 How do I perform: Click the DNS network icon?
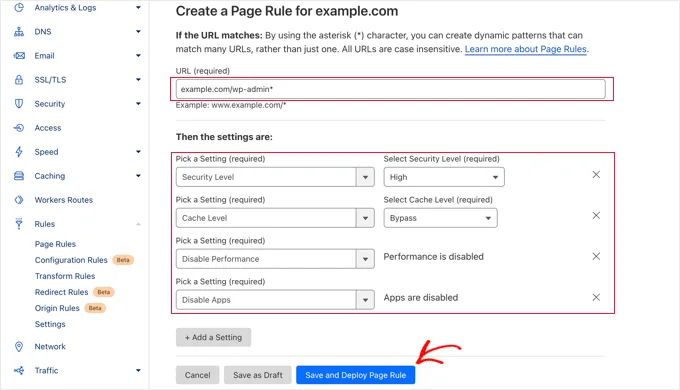point(19,32)
